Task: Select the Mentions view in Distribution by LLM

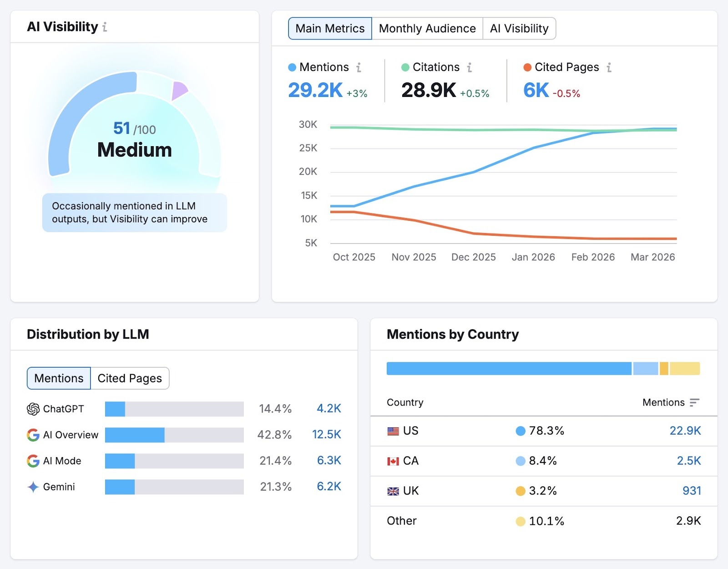Action: coord(58,378)
